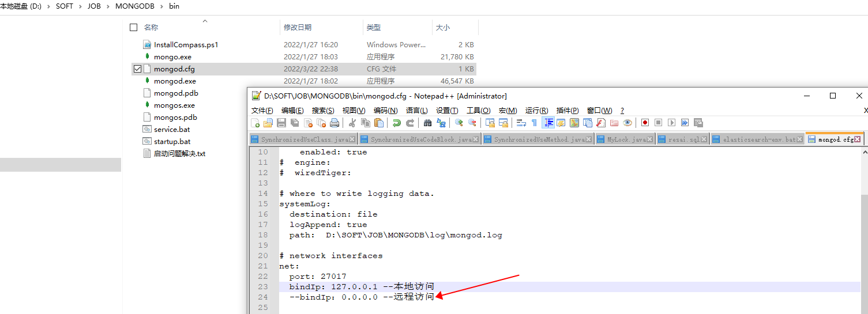This screenshot has height=314, width=868.
Task: Toggle synchronized vertical scrolling icon
Action: click(x=490, y=123)
